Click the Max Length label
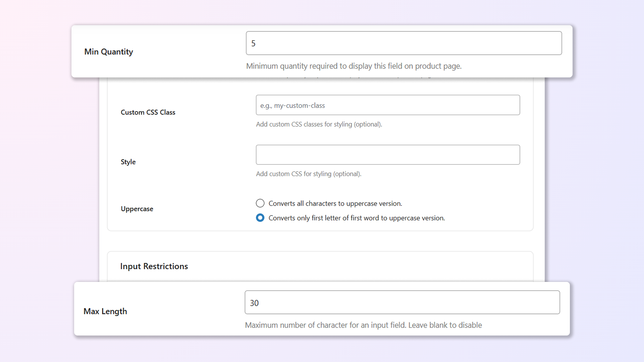 [105, 311]
